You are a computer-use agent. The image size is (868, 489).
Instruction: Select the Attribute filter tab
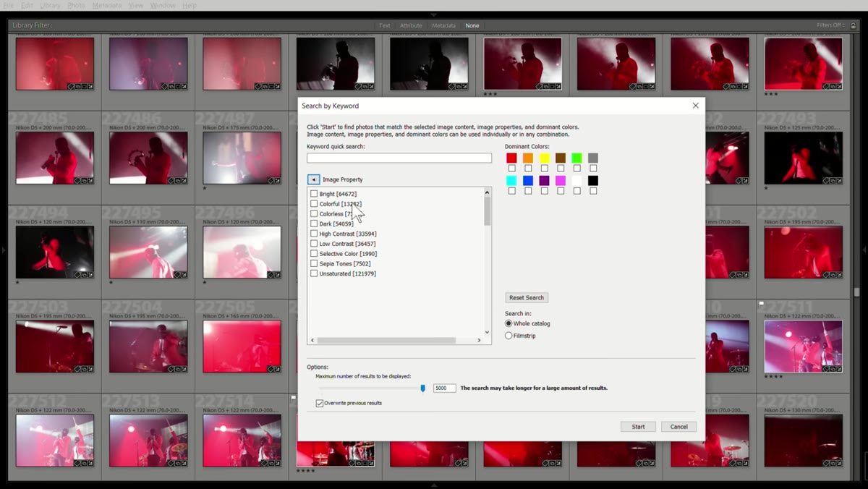pyautogui.click(x=411, y=25)
